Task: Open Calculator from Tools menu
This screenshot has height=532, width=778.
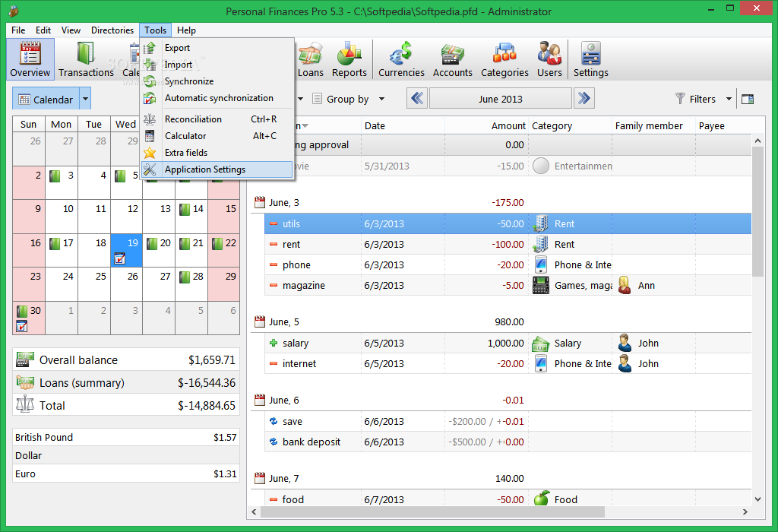Action: pos(217,136)
